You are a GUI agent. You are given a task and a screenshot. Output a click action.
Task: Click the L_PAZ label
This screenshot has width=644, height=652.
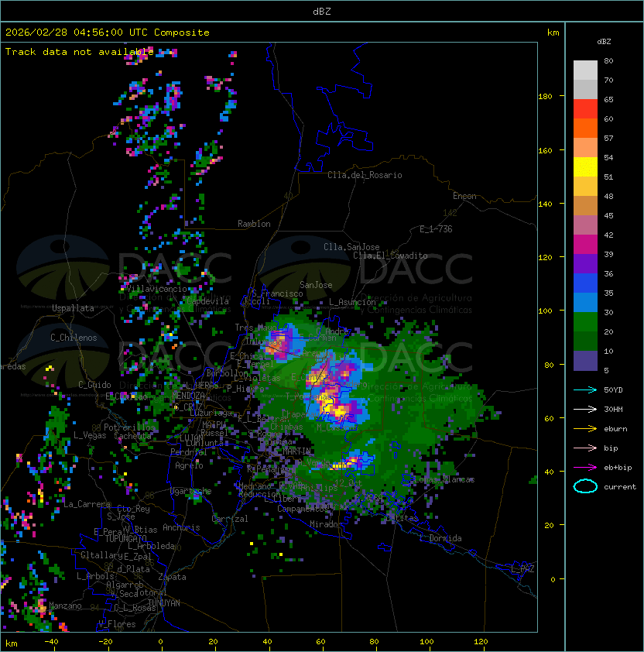pyautogui.click(x=522, y=569)
